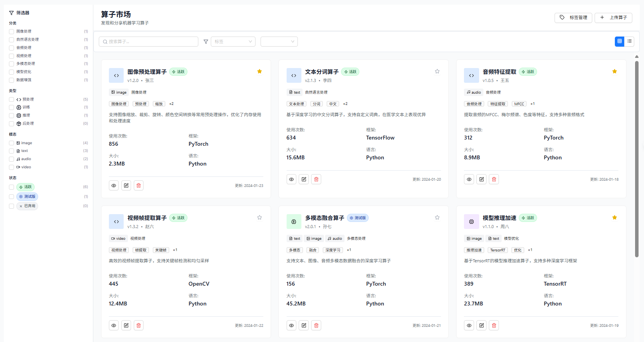
Task: Check the 图像处理 category filter
Action: [12, 31]
